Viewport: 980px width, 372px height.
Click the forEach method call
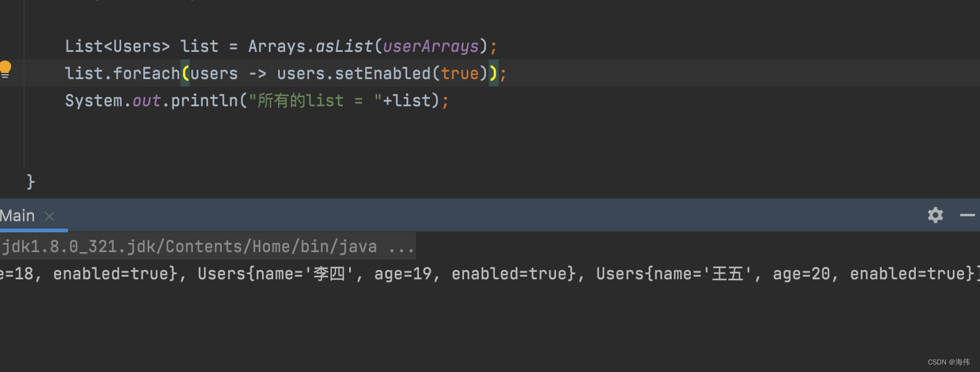[x=146, y=74]
